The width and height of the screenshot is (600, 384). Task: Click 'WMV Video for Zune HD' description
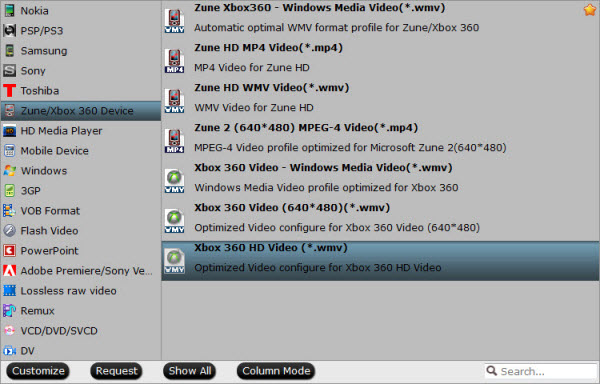pos(254,107)
